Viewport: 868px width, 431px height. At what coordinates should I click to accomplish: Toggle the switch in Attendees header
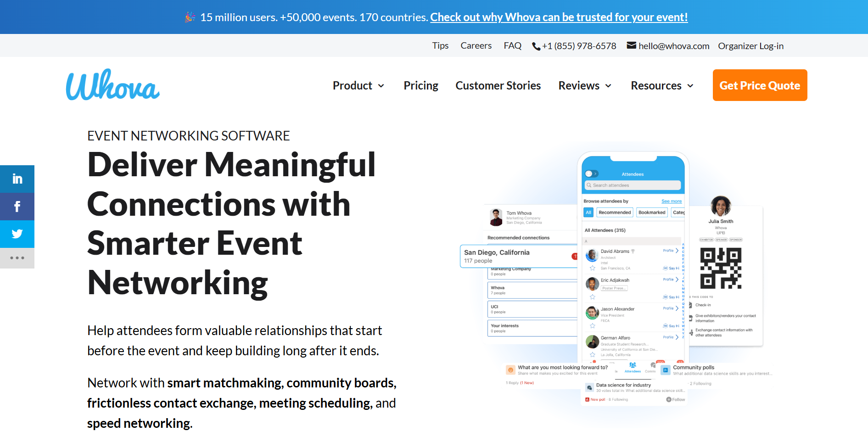point(591,174)
